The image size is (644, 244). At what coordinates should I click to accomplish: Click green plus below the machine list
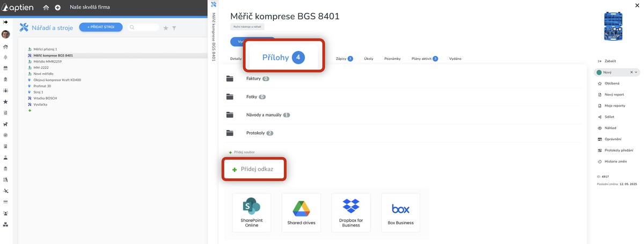(30, 111)
